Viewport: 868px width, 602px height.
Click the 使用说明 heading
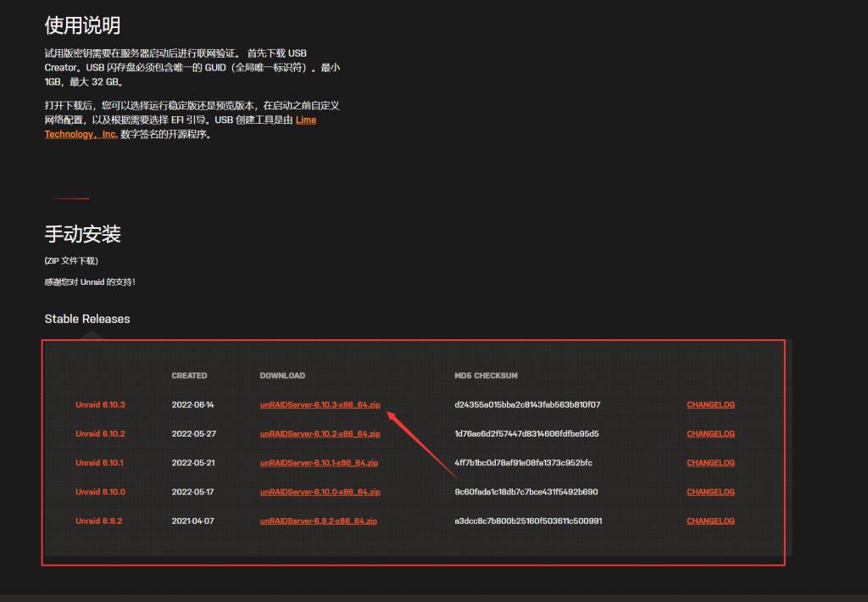pyautogui.click(x=82, y=25)
